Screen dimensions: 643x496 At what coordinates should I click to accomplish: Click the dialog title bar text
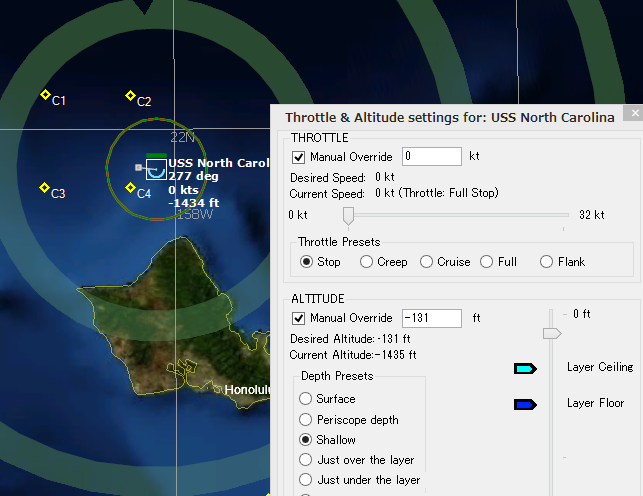tap(450, 118)
